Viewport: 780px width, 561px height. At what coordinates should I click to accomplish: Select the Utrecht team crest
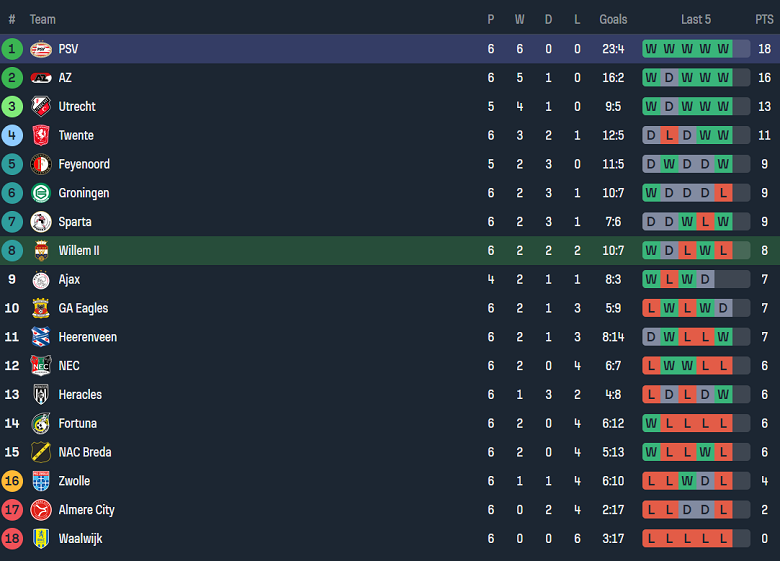(x=41, y=107)
